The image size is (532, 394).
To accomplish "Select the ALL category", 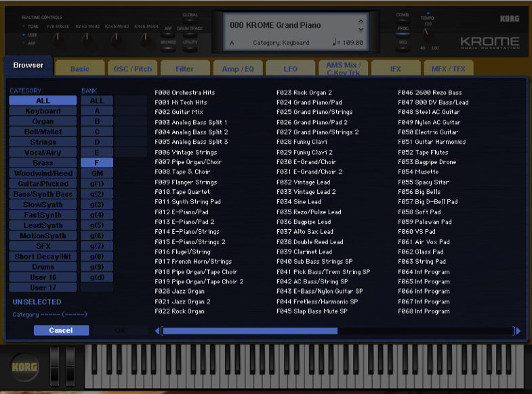I will 43,100.
